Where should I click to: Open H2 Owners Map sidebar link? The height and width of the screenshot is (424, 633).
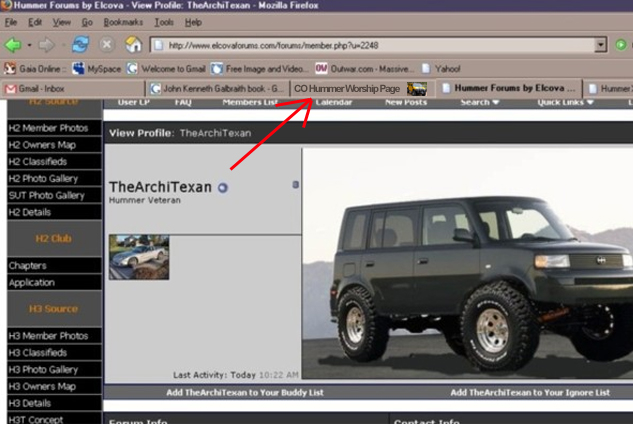[54, 145]
